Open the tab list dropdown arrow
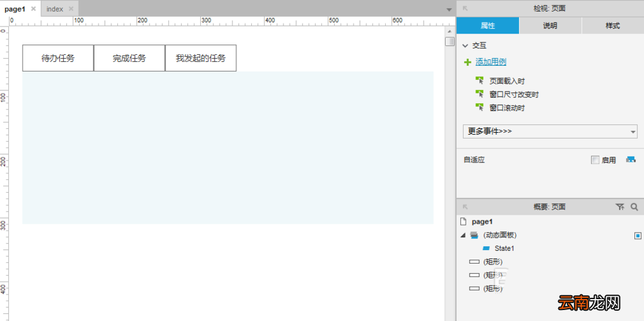 449,10
